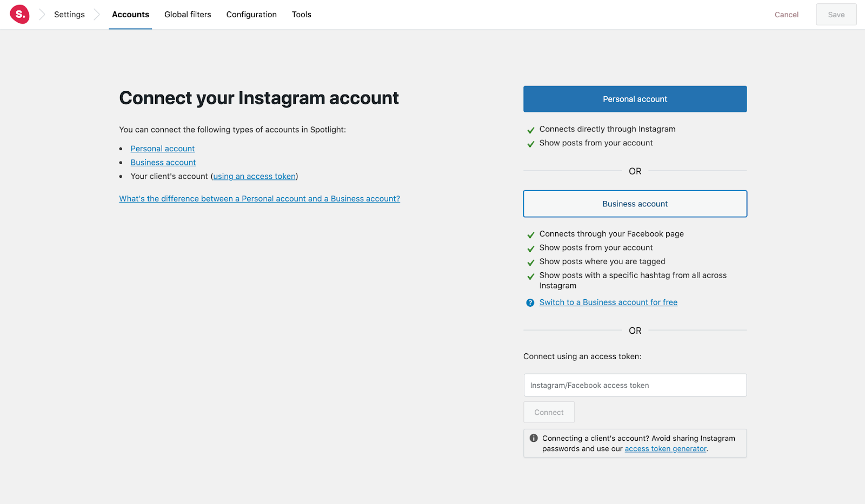Go to the Configuration tab

[x=251, y=15]
